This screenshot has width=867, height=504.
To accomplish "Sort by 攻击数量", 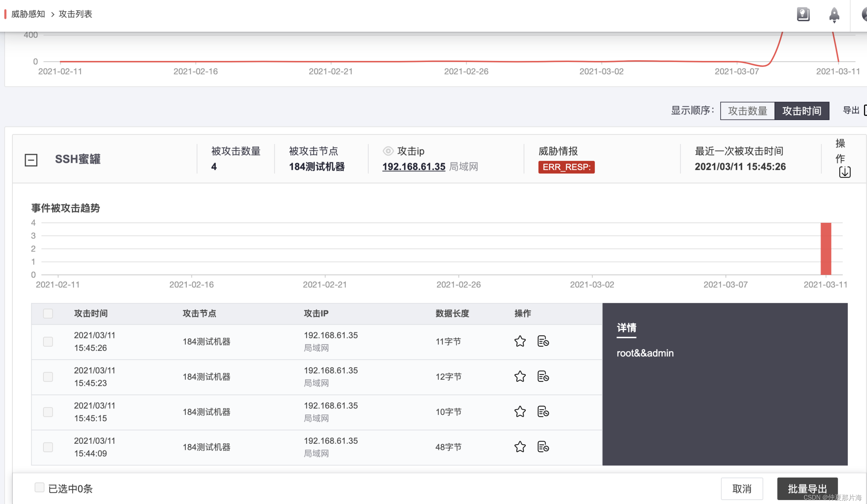I will point(747,111).
